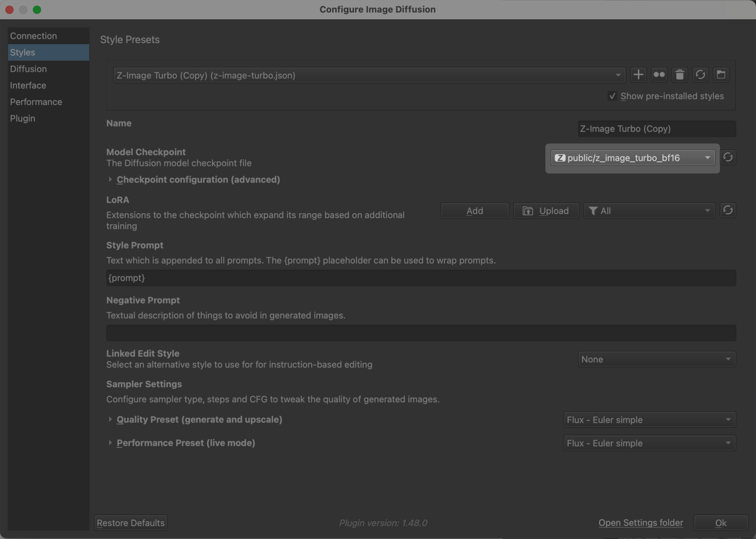This screenshot has width=756, height=539.
Task: Toggle Show pre-installed styles checkbox
Action: pos(612,96)
